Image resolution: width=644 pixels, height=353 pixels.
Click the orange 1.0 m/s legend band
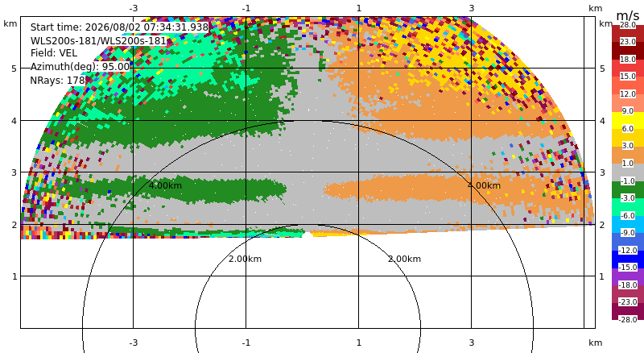click(628, 155)
